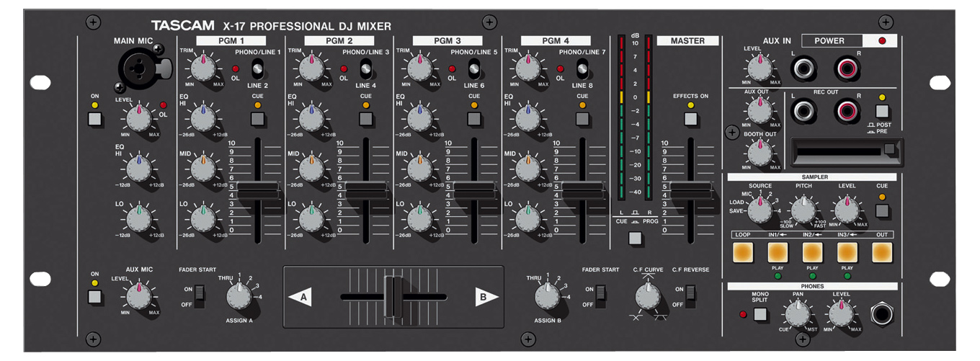Click the PGM 3 channel fader

(x=473, y=191)
